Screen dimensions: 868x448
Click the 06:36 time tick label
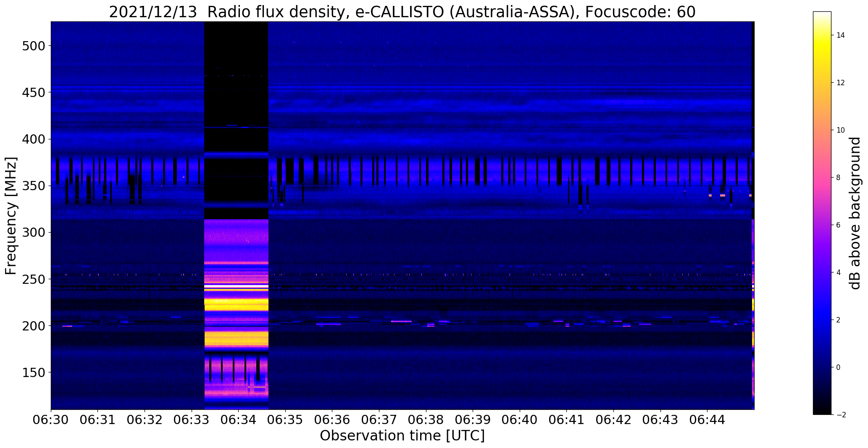pyautogui.click(x=332, y=420)
